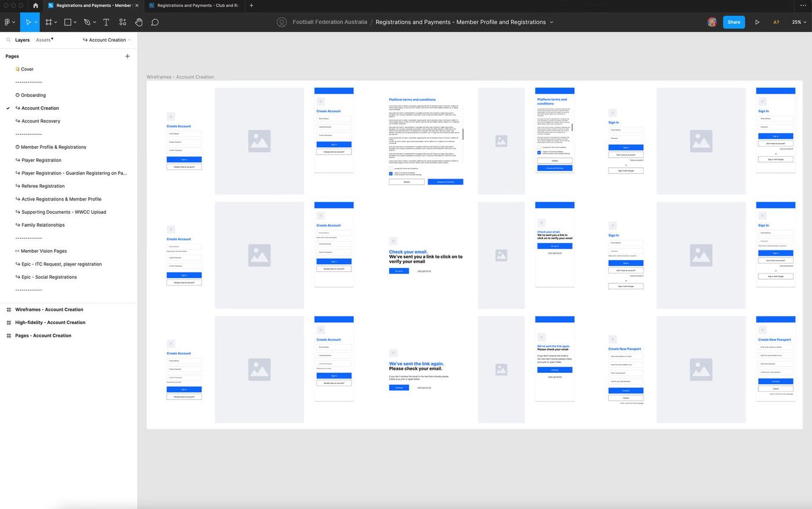Open the 25% zoom dropdown
This screenshot has width=812, height=509.
point(799,22)
